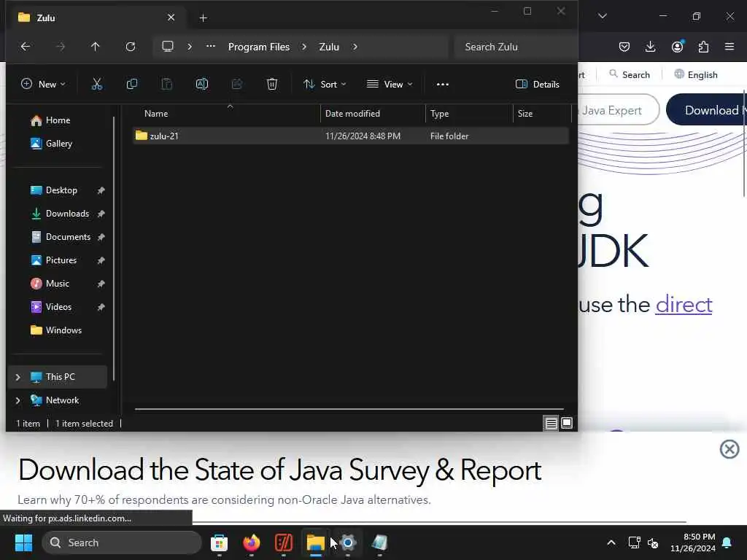This screenshot has width=747, height=560.
Task: Navigate to Program Files breadcrumb
Action: pyautogui.click(x=259, y=47)
